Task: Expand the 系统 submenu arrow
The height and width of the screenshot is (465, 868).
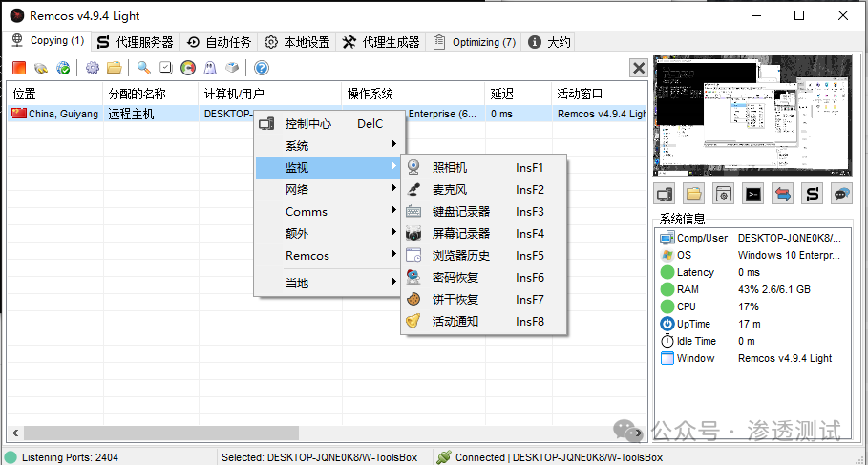Action: click(394, 144)
